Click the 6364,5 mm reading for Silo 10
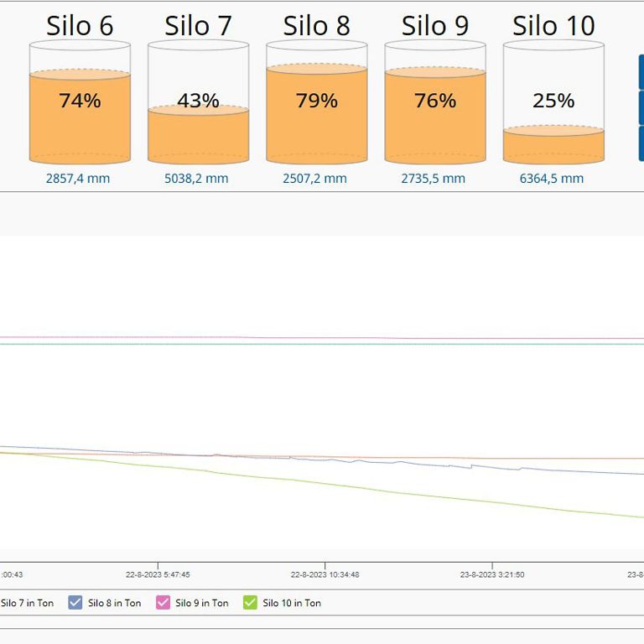This screenshot has height=644, width=644. [x=551, y=179]
